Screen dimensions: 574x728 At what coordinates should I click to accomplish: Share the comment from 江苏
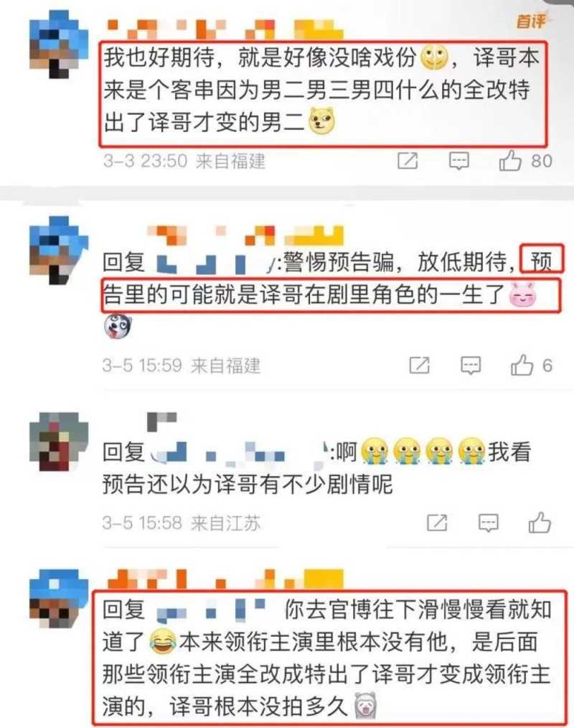click(437, 523)
